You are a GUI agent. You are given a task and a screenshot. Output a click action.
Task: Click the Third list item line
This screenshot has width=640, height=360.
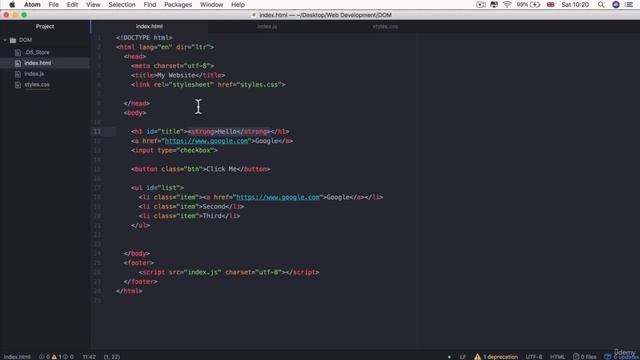(189, 216)
